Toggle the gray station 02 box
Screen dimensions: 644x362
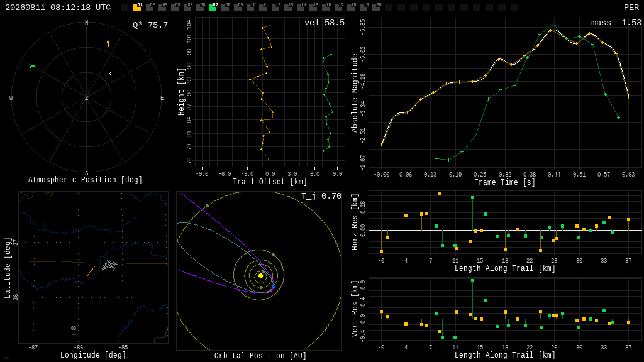[150, 8]
